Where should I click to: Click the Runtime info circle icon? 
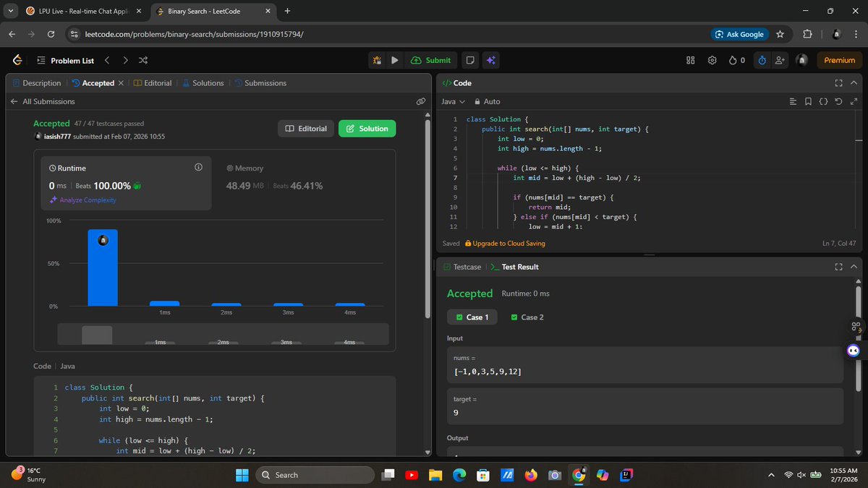point(198,168)
